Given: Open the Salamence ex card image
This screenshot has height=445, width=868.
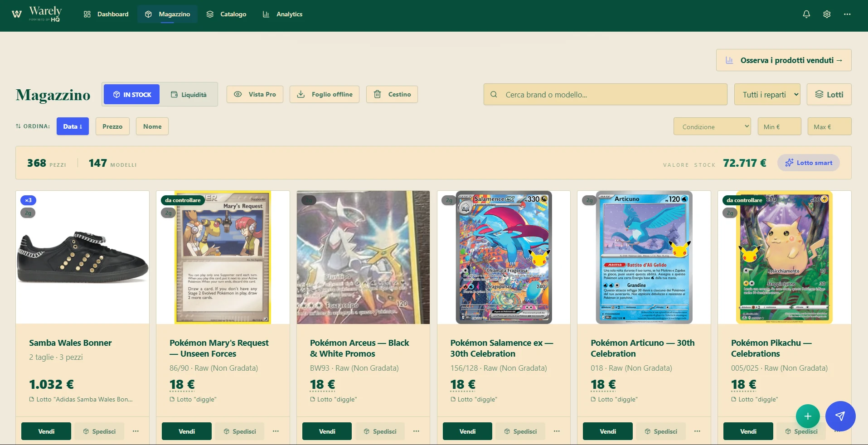Looking at the screenshot, I should click(x=504, y=257).
